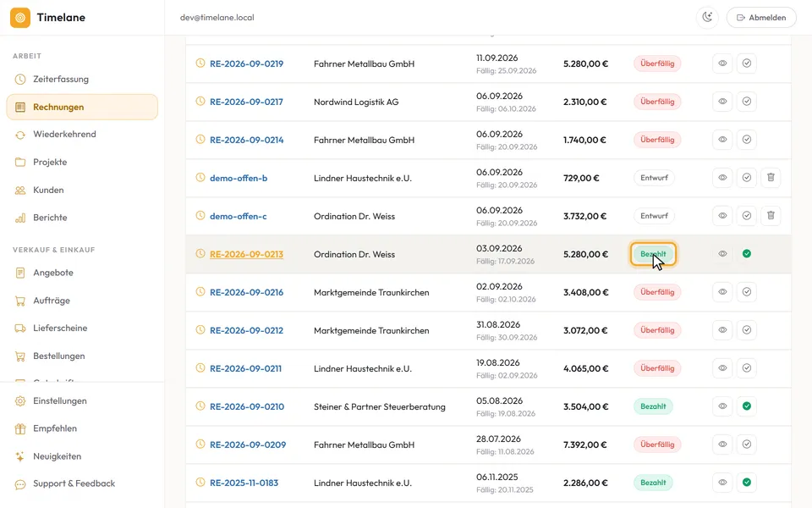Click the green paid check of RE-2026-09-0210
Viewport: 812px width, 508px height.
coord(747,406)
